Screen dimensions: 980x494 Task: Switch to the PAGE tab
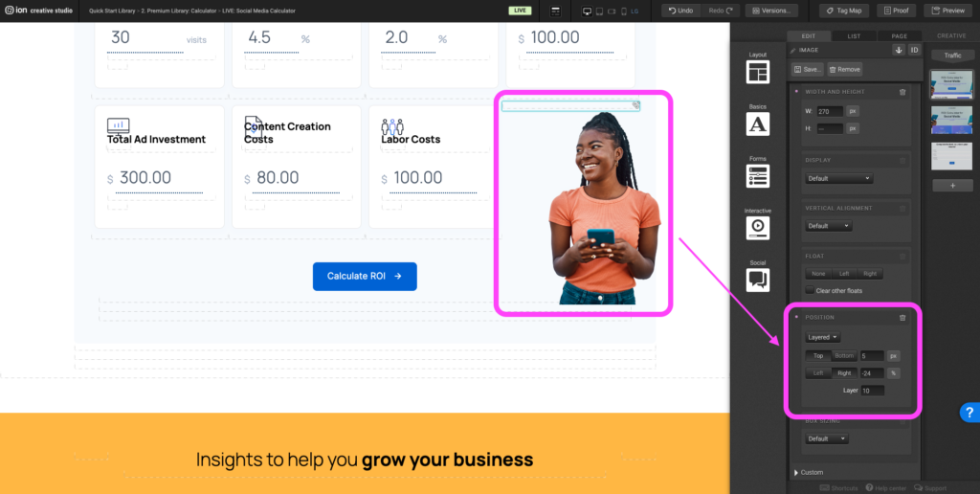click(900, 36)
